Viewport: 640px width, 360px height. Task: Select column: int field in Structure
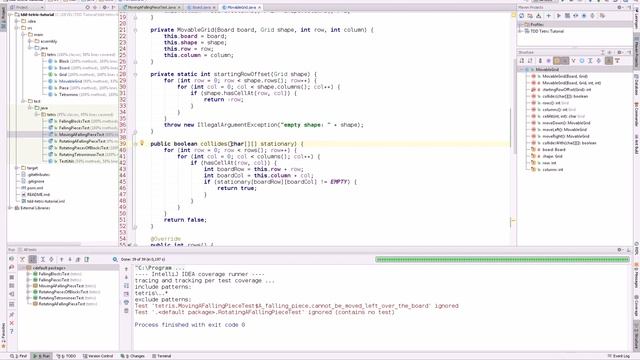click(552, 169)
